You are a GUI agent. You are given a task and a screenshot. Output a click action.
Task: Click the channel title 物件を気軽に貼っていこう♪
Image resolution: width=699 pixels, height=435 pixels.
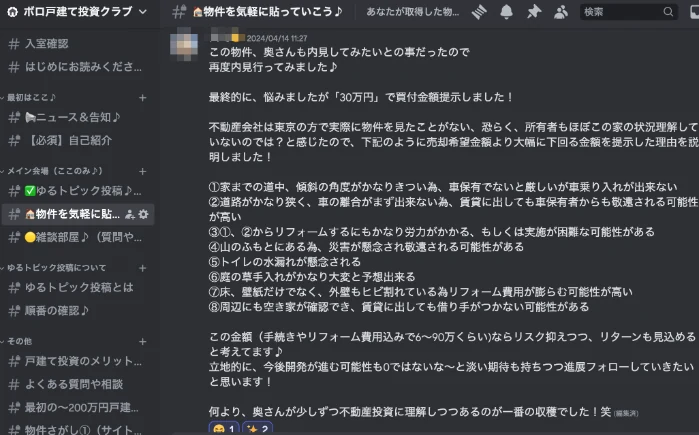pyautogui.click(x=268, y=12)
